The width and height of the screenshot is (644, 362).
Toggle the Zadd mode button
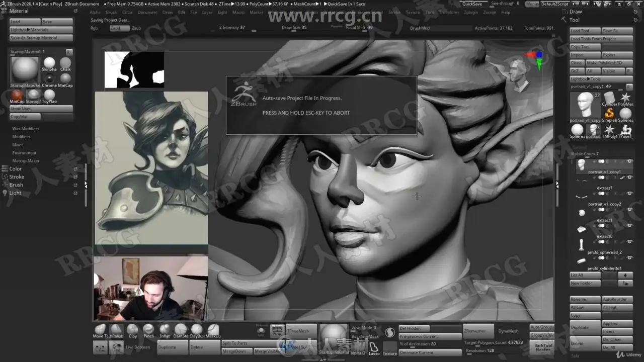(119, 28)
